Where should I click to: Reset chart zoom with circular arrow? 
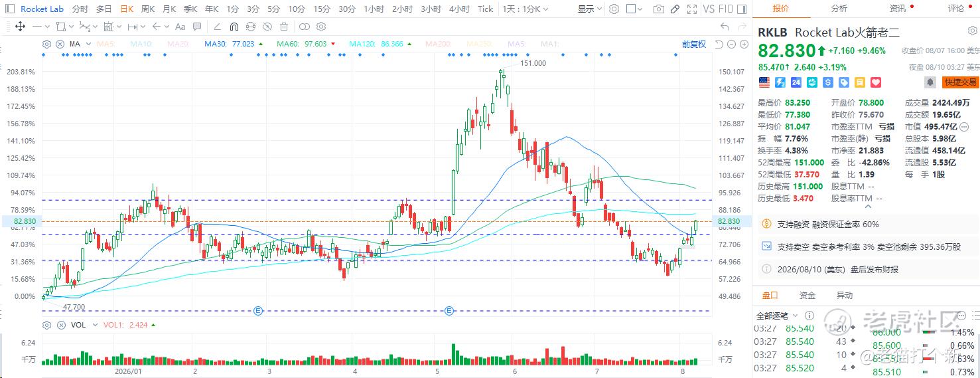pos(719,44)
